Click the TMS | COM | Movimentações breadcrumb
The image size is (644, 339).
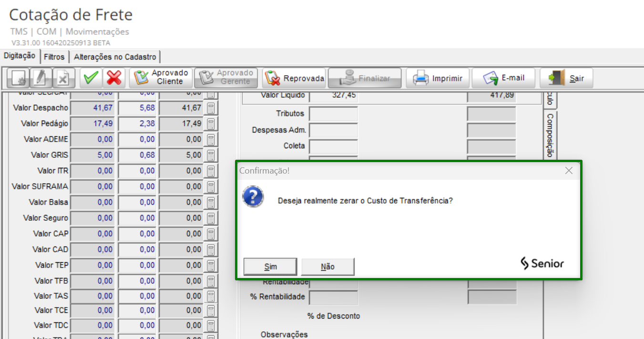pos(70,32)
